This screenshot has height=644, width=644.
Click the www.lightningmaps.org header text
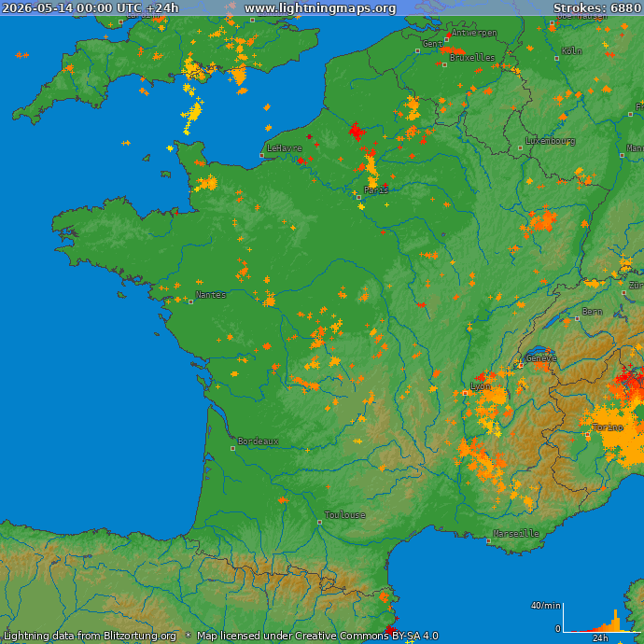tap(320, 8)
